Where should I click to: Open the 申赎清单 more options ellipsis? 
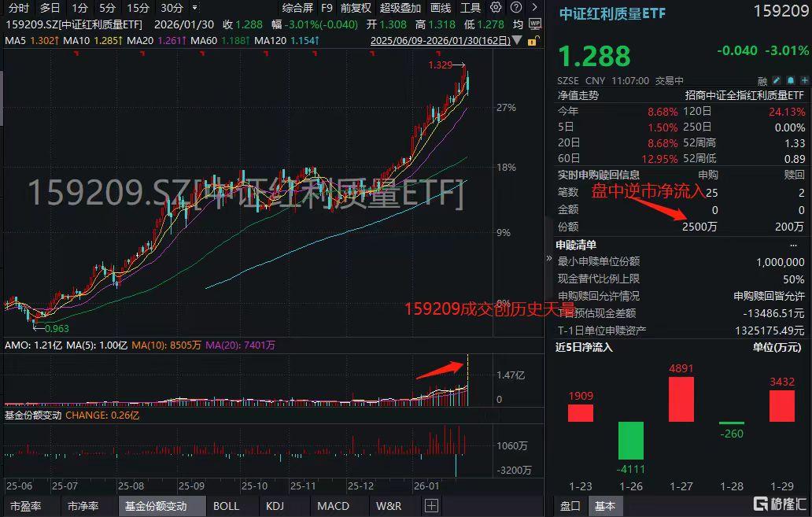(793, 245)
